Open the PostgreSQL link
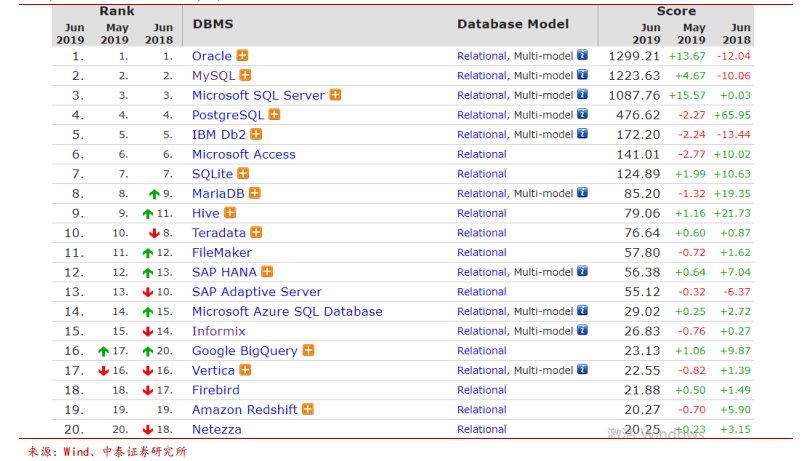This screenshot has width=811, height=461. (x=228, y=115)
